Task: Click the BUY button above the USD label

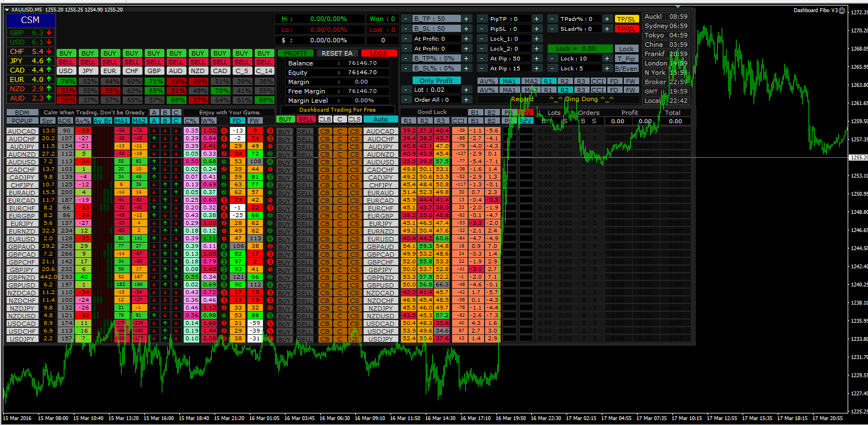Action: pyautogui.click(x=65, y=53)
